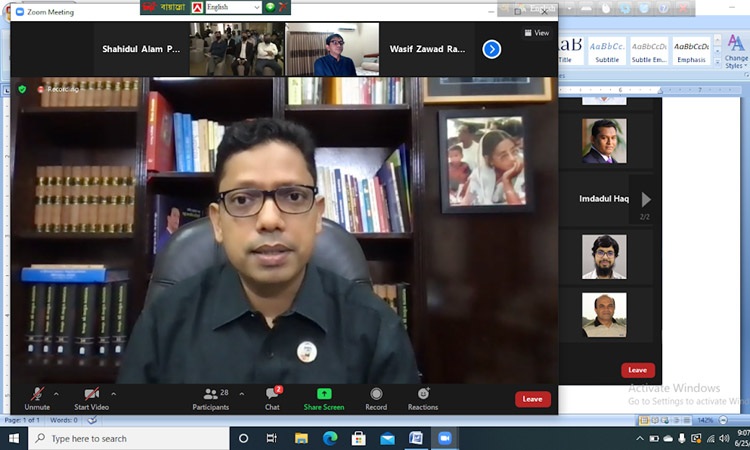The width and height of the screenshot is (750, 450).
Task: Show hidden system tray icons
Action: [x=640, y=438]
